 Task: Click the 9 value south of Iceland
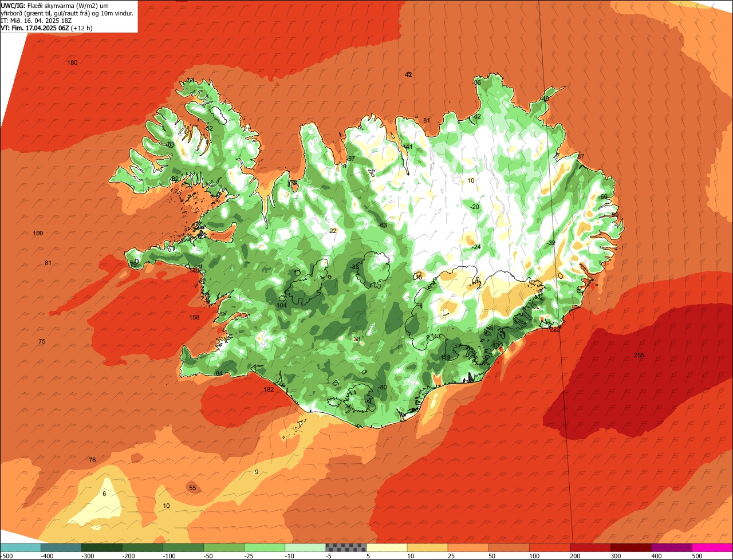[257, 472]
